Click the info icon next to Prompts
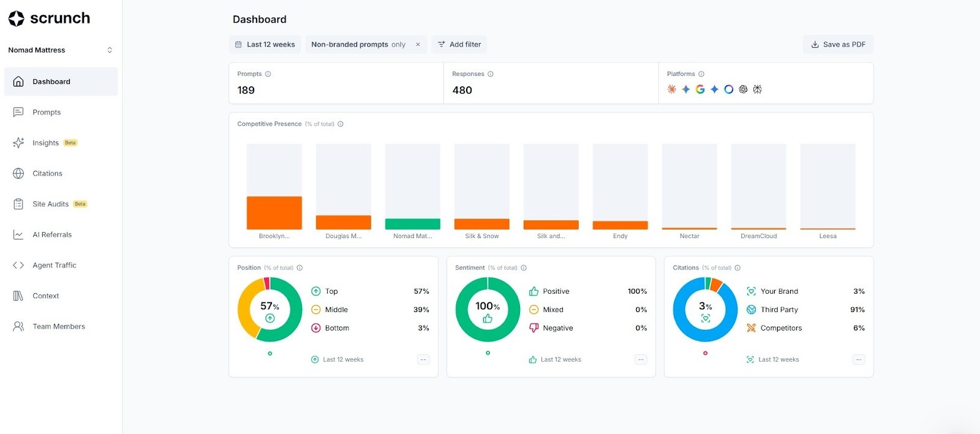The width and height of the screenshot is (980, 434). (268, 74)
